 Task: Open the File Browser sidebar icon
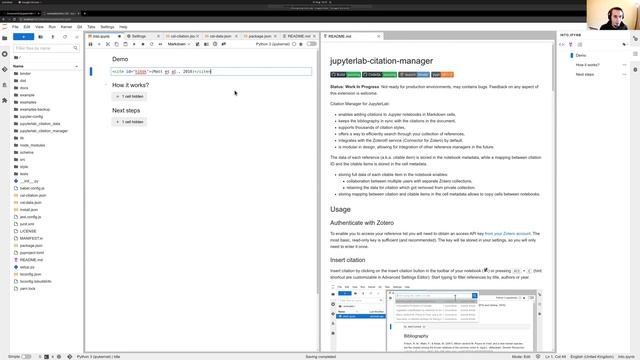tap(4, 38)
